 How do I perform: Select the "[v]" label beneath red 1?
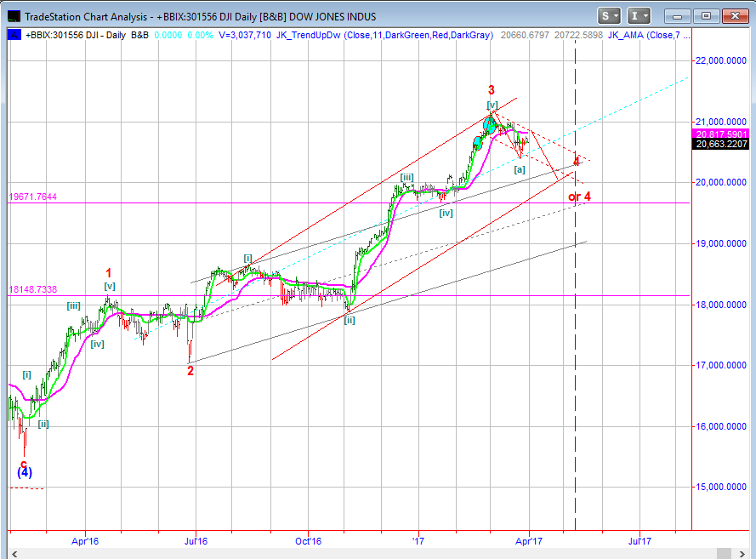110,286
